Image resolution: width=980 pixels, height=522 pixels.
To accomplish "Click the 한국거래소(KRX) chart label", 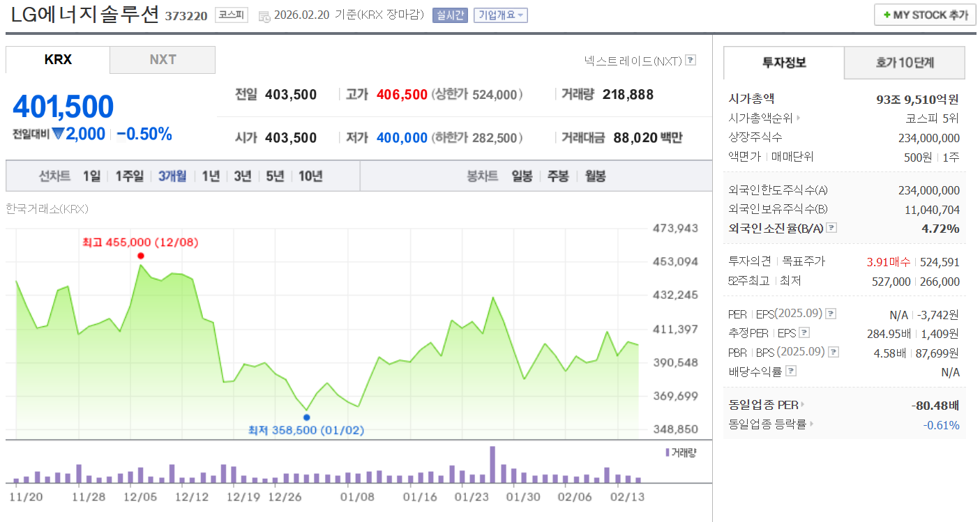I will 47,208.
